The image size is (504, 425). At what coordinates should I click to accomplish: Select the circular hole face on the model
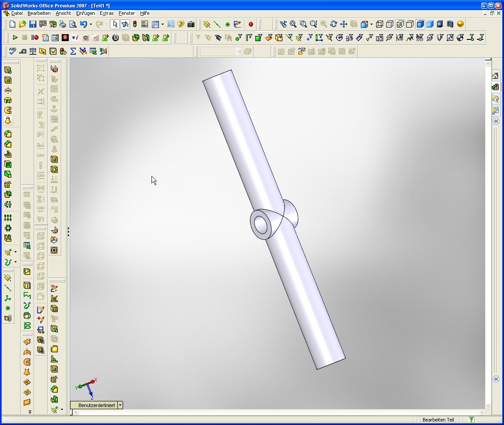[x=261, y=225]
